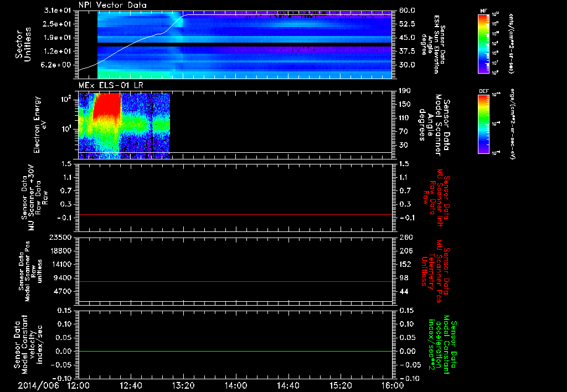The height and width of the screenshot is (392, 567).
Task: Click the green 'Model Constant acceleration' label
Action: click(x=442, y=344)
